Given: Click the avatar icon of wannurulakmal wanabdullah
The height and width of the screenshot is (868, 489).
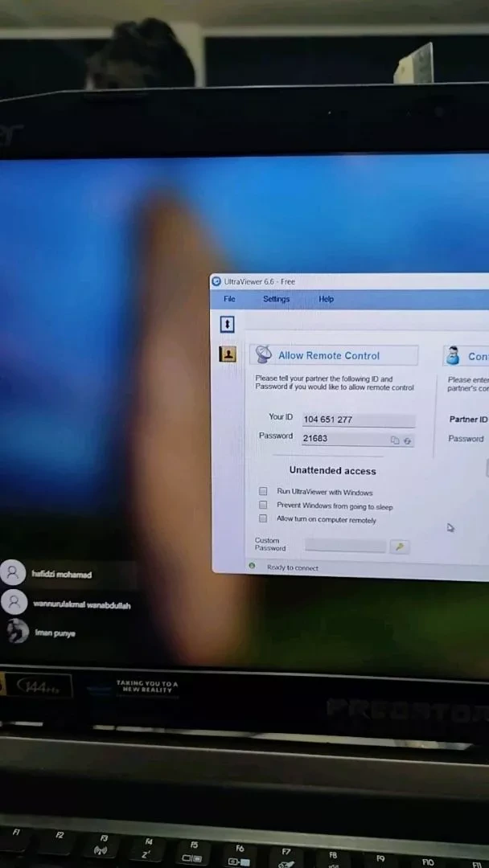Looking at the screenshot, I should [x=14, y=602].
